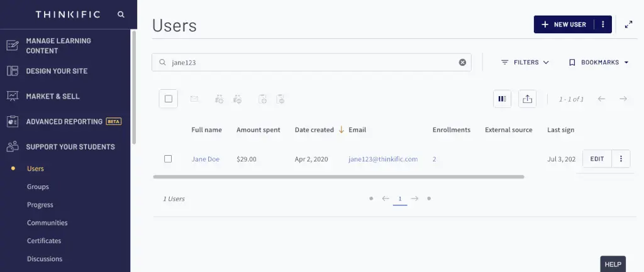Open the New User more-options menu
The image size is (644, 272).
tap(602, 24)
